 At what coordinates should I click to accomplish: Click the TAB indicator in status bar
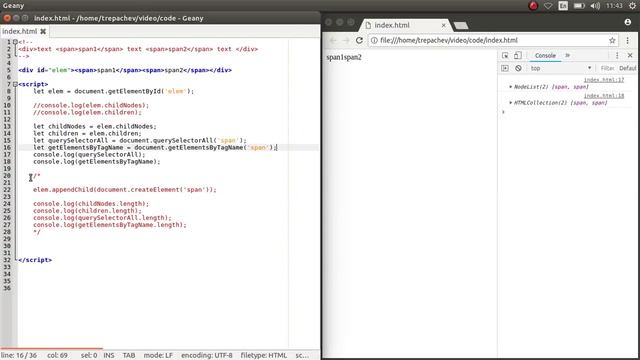pos(129,356)
